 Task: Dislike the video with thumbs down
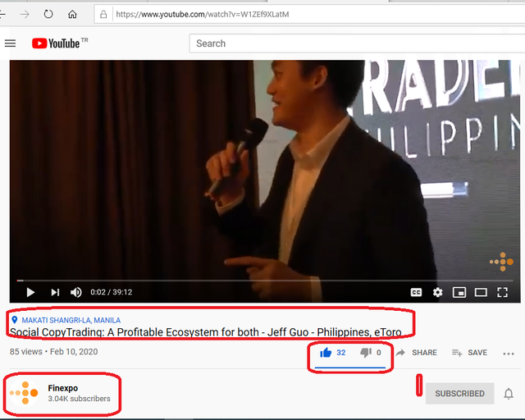click(x=366, y=353)
